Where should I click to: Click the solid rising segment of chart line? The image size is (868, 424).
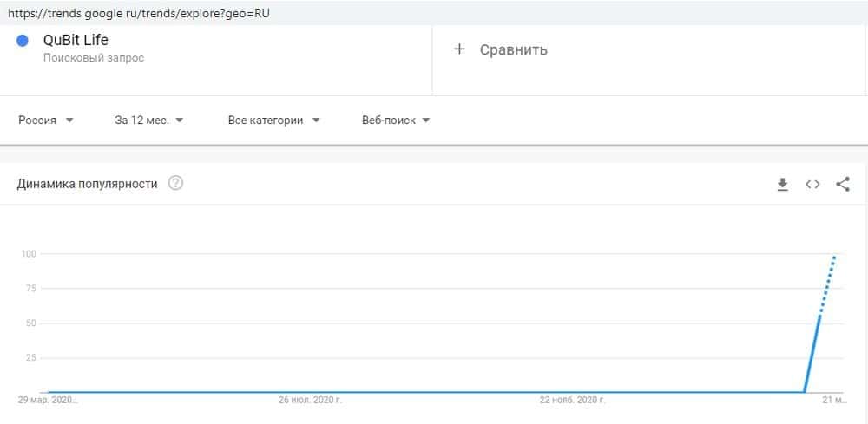tap(812, 354)
